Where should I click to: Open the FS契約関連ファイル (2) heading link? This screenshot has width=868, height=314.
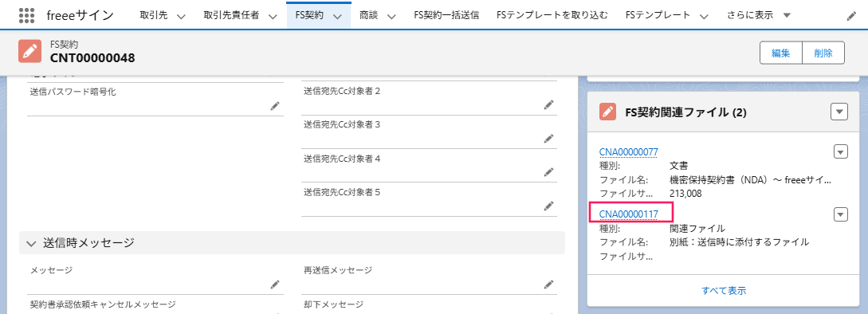(x=686, y=112)
